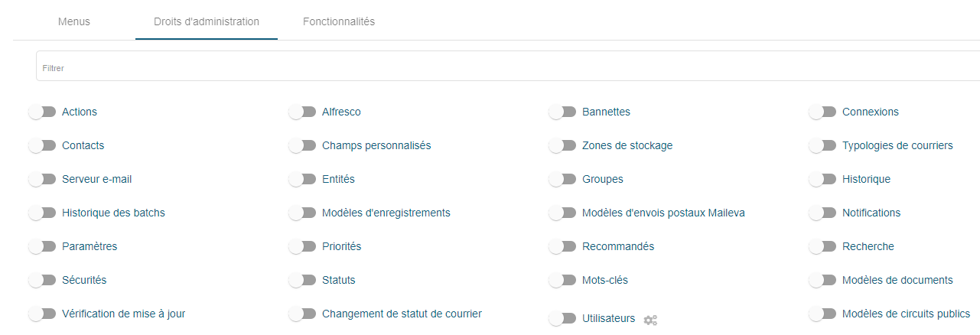Switch to the Fonctionnalités tab
The width and height of the screenshot is (980, 335).
coord(339,21)
